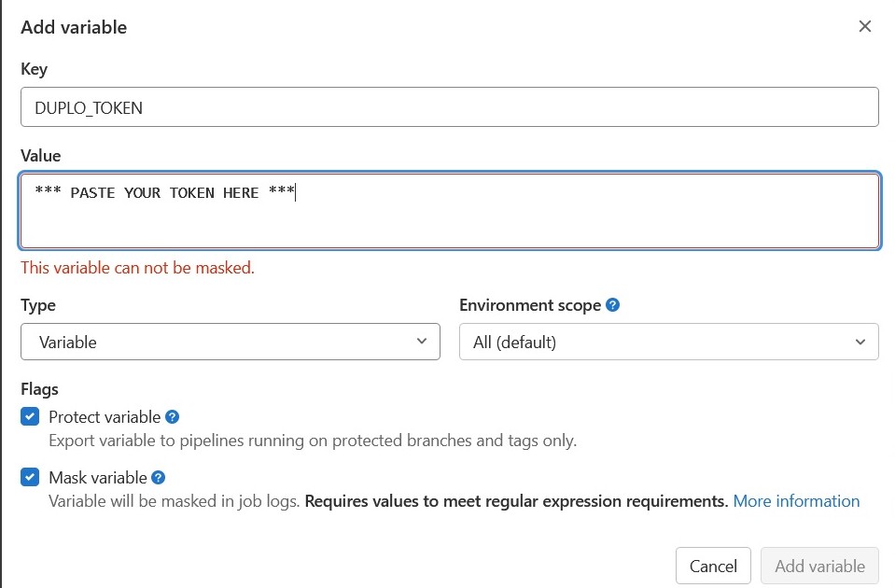Close the Add variable dialog
895x588 pixels.
[865, 26]
